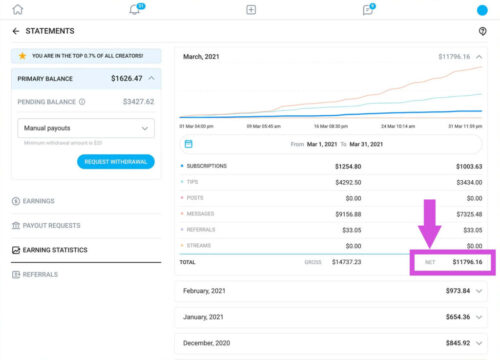
Task: Go back using the arrow beside Statements
Action: [x=16, y=31]
